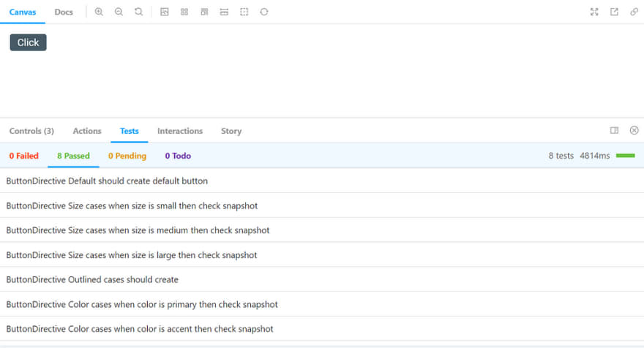644x348 pixels.
Task: Select the Tests tab
Action: point(130,131)
